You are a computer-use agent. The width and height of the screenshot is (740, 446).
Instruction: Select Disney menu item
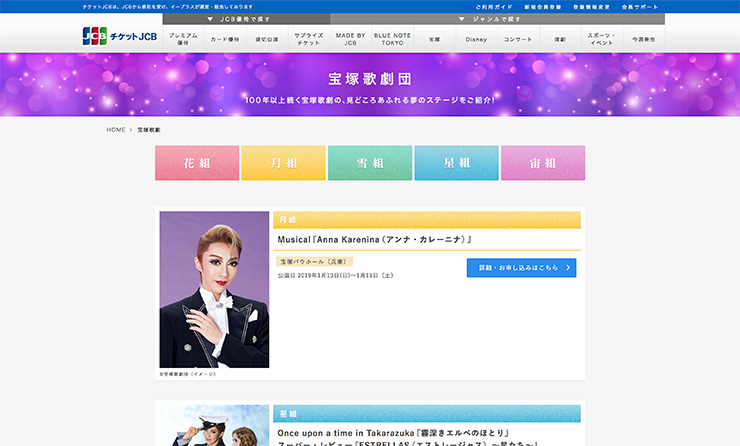pos(476,39)
